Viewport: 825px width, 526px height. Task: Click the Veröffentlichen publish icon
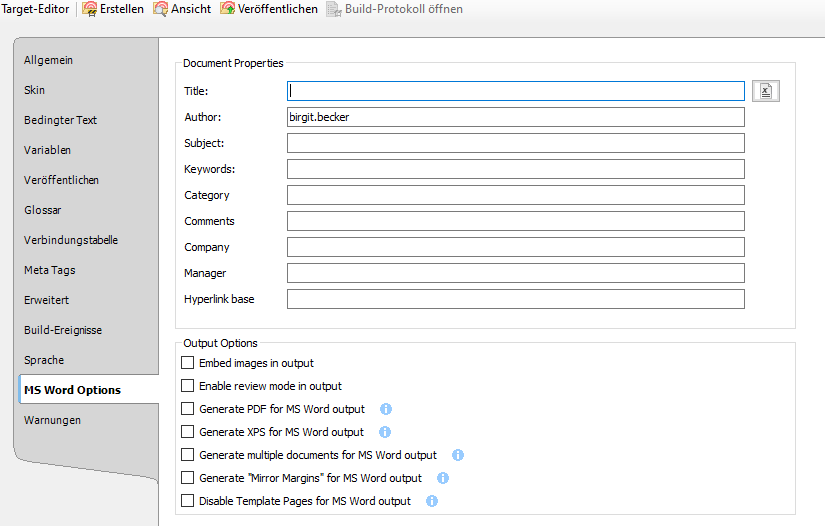pos(228,9)
